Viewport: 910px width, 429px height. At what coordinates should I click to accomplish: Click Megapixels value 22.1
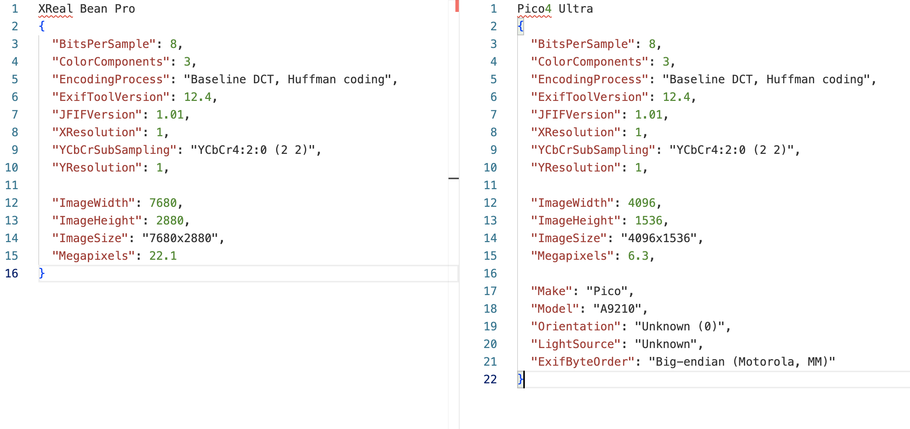click(163, 256)
